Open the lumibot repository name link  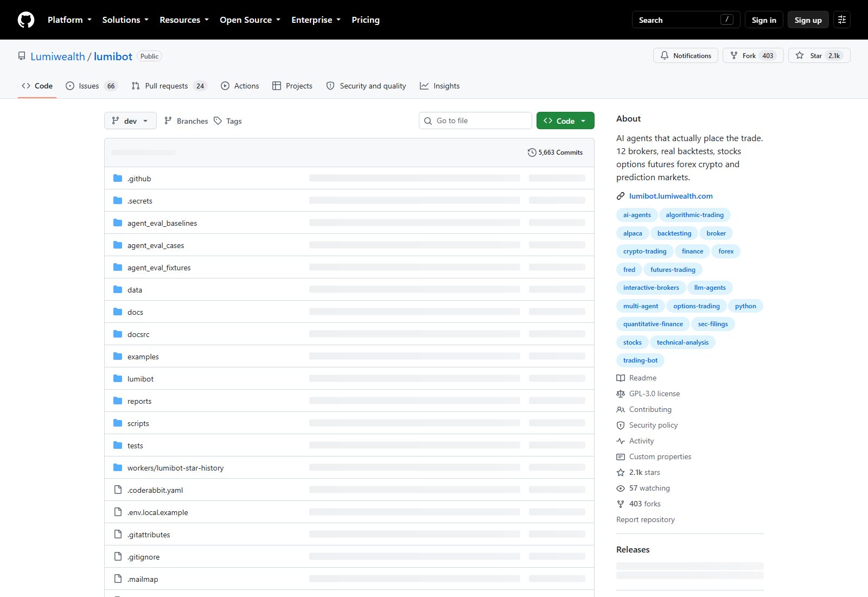coord(113,56)
